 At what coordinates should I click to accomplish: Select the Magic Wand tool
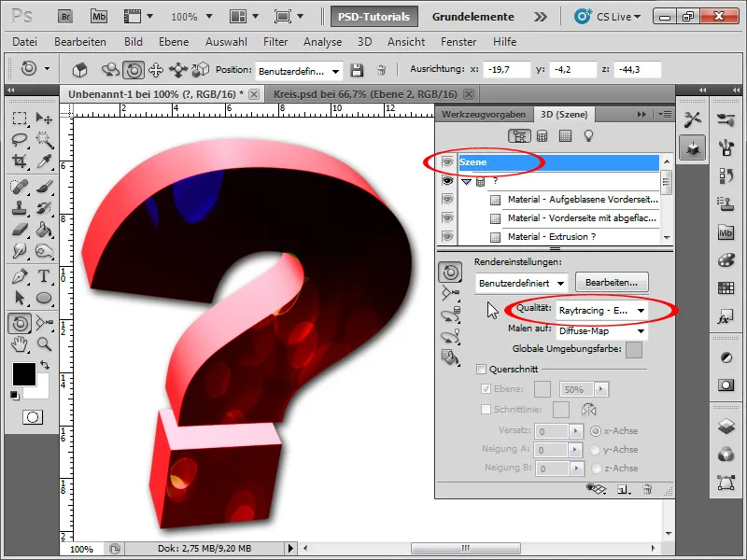44,139
